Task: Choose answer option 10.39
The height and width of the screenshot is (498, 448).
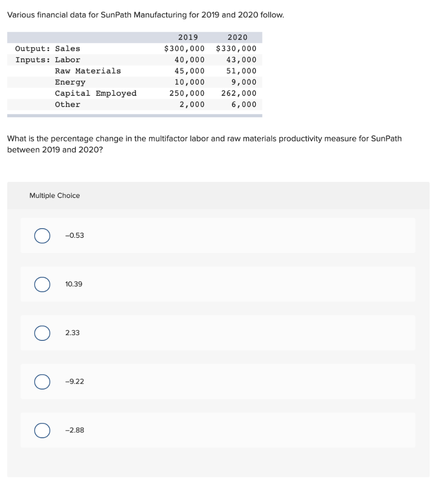Action: coord(42,284)
